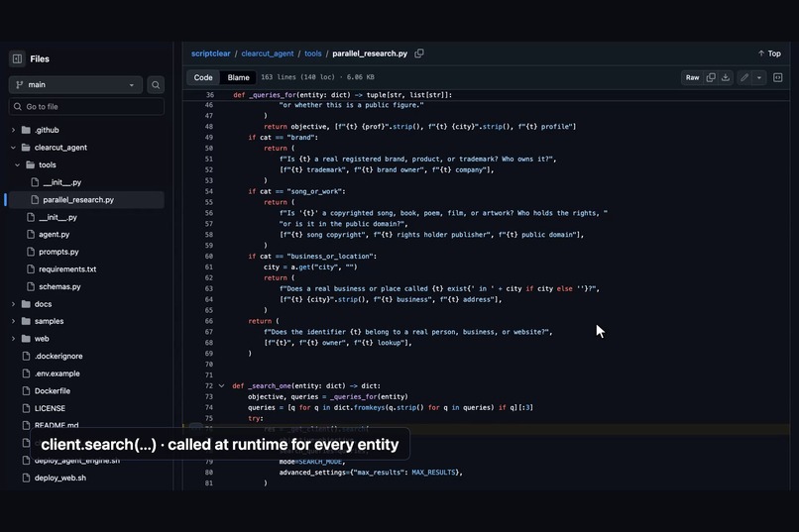Open the .github folder

47,130
